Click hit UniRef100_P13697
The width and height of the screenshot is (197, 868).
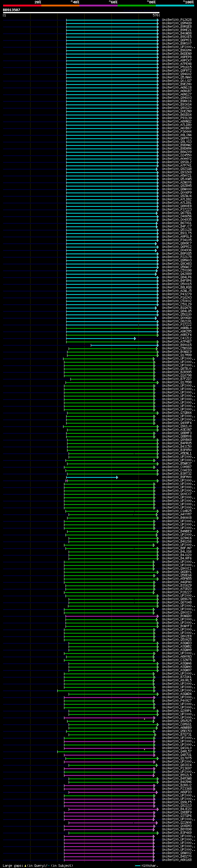click(176, 769)
